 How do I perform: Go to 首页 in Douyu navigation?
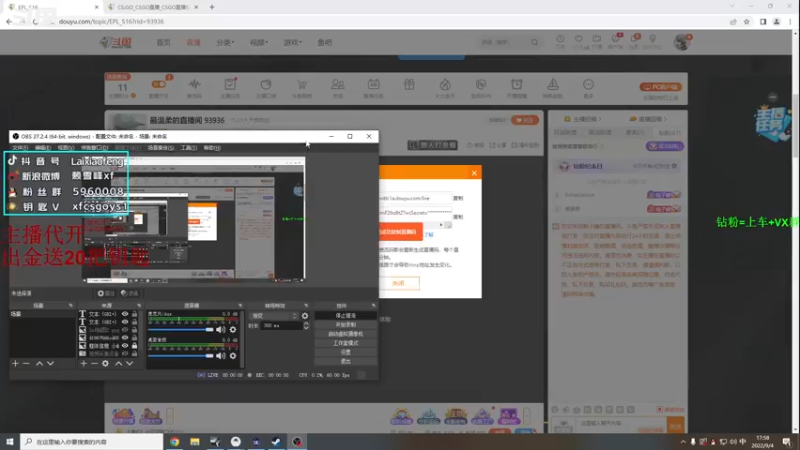[163, 42]
